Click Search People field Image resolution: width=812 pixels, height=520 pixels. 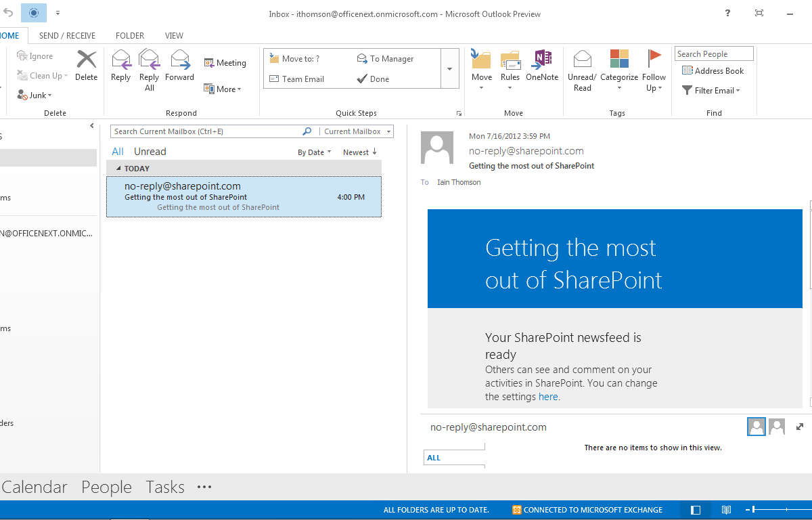click(x=714, y=54)
